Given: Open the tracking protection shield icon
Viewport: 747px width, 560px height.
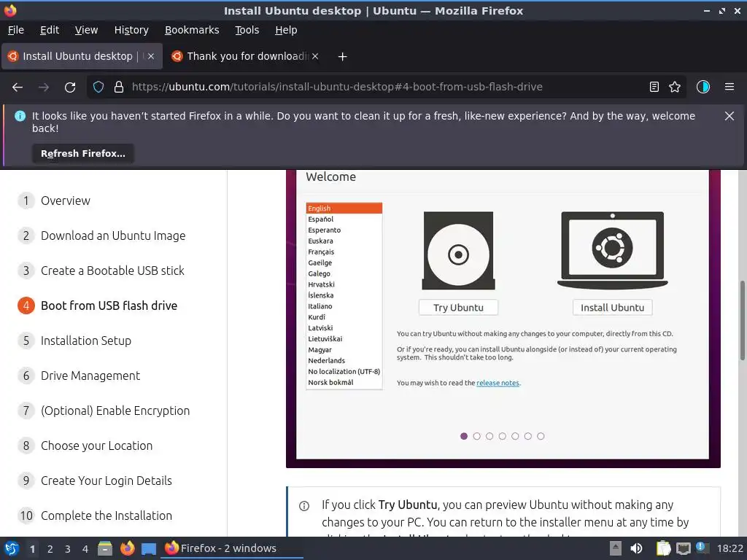Looking at the screenshot, I should [98, 87].
